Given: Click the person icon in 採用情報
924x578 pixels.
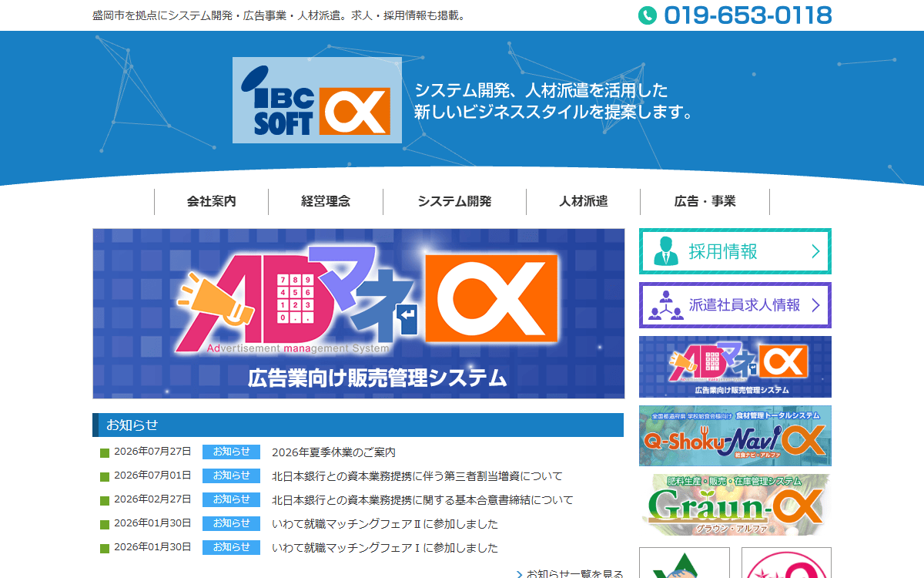Looking at the screenshot, I should click(666, 251).
